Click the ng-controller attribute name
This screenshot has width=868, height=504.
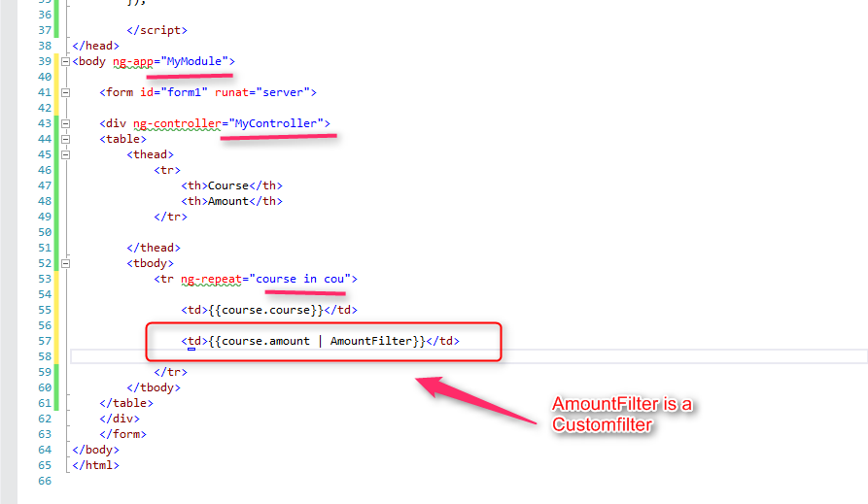coord(177,124)
